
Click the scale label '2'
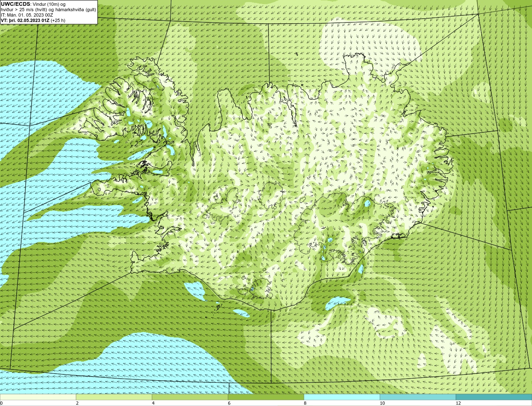point(77,403)
